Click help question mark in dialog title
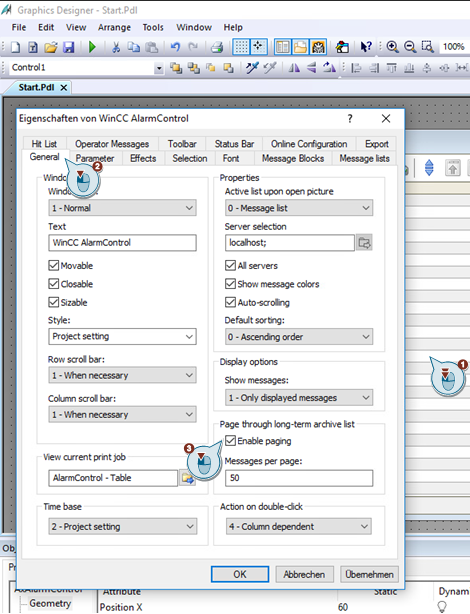Viewport: 470px width, 614px height. click(x=350, y=118)
